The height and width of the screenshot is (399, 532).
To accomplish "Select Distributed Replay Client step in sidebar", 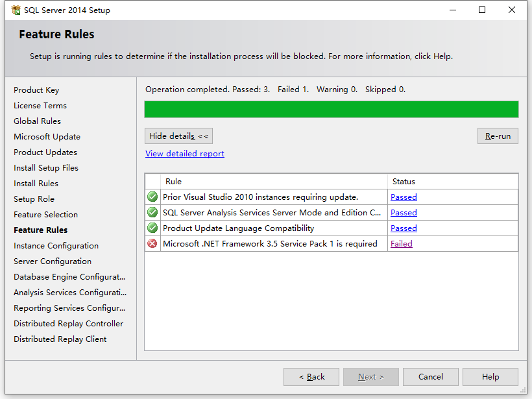I will point(60,339).
